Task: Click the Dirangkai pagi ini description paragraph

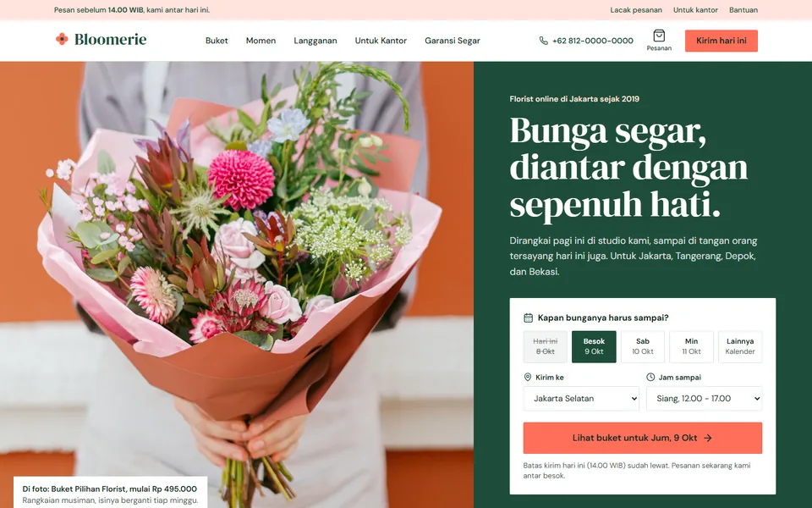Action: coord(634,256)
